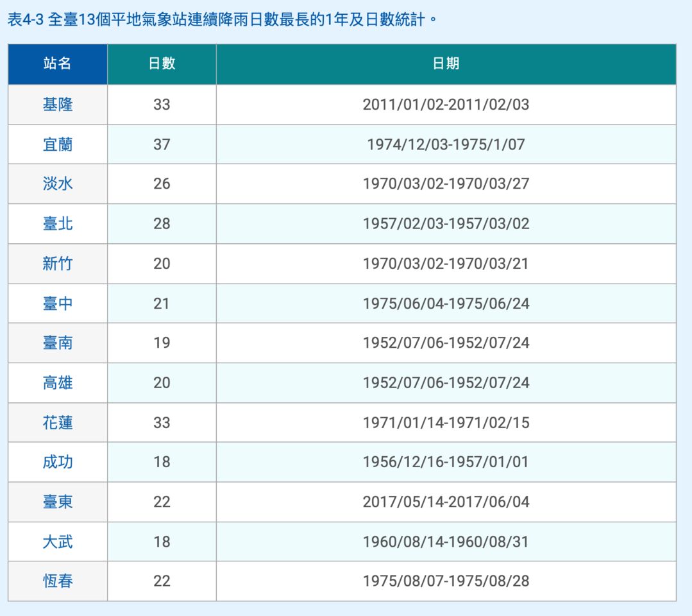
Task: Click date range 2011/01/02-2011/02/03
Action: (x=446, y=105)
